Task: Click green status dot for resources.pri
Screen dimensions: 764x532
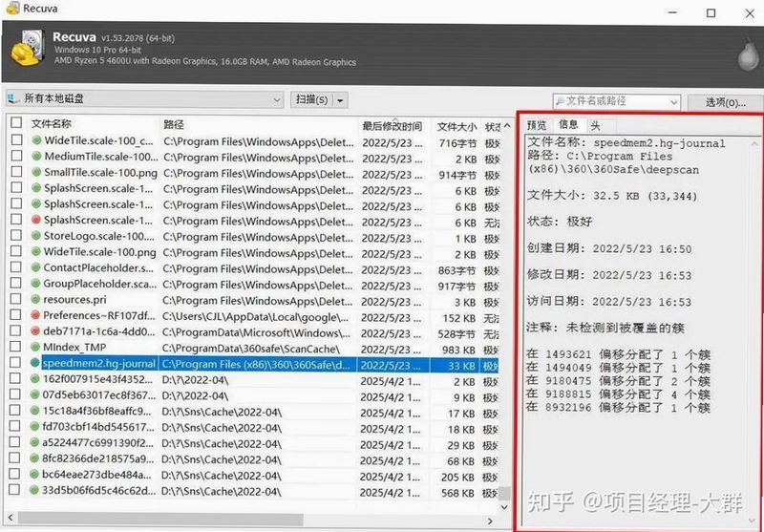Action: click(x=35, y=299)
